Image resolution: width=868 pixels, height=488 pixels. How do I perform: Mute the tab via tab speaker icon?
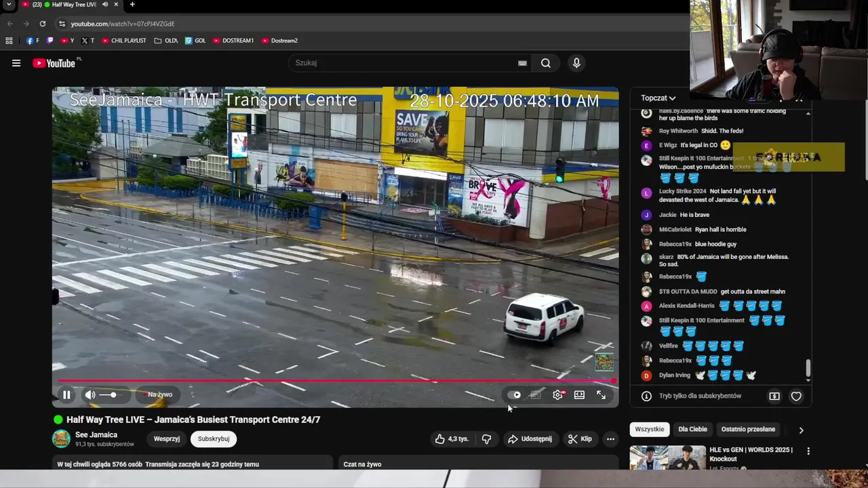[x=104, y=5]
